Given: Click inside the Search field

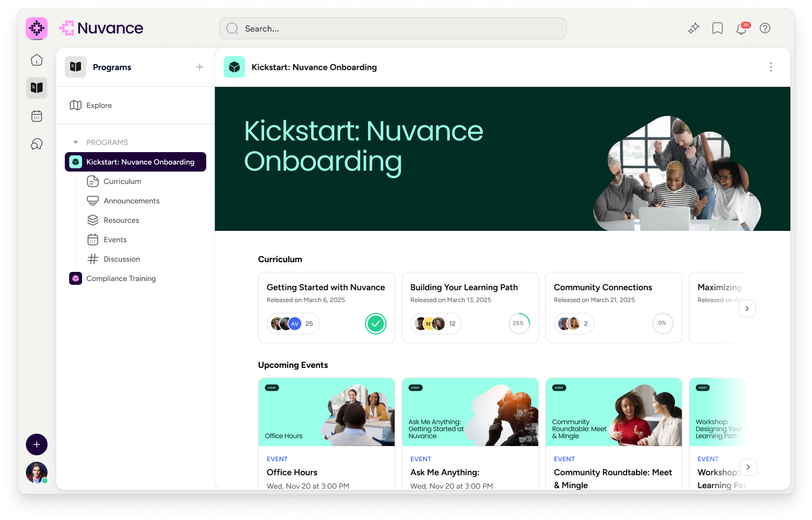Looking at the screenshot, I should [393, 28].
